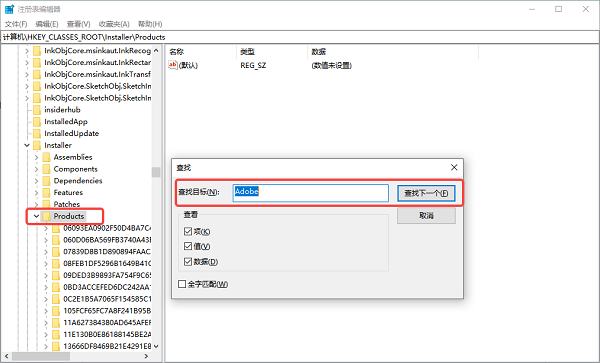Expand the Features tree node
600x363 pixels.
coord(36,193)
